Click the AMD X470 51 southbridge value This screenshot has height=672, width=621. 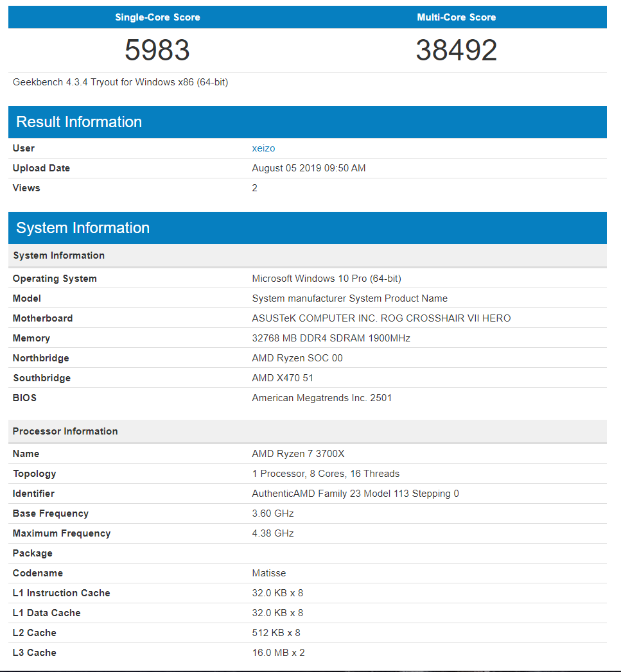283,378
